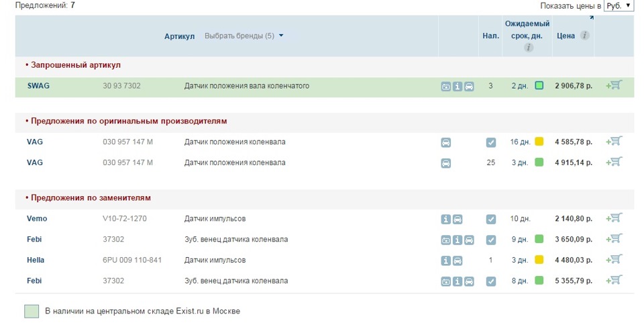Open the currency Руб. dropdown
This screenshot has height=329, width=644.
point(619,5)
